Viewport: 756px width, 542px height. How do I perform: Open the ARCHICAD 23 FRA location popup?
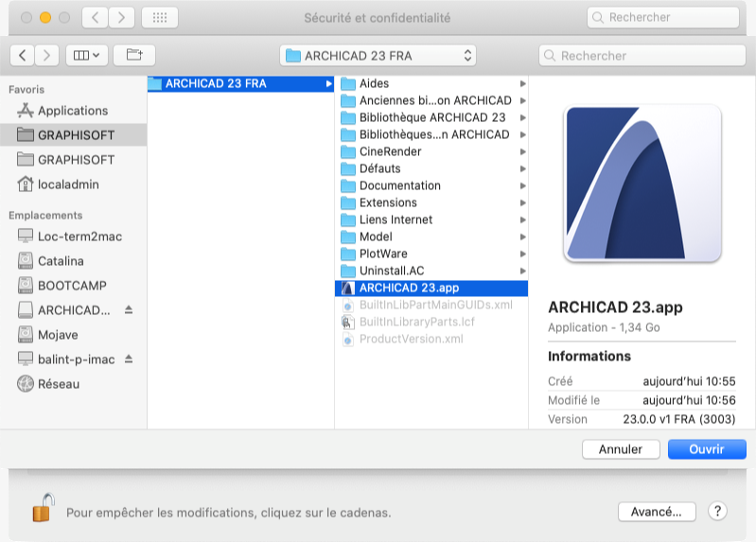coord(378,56)
